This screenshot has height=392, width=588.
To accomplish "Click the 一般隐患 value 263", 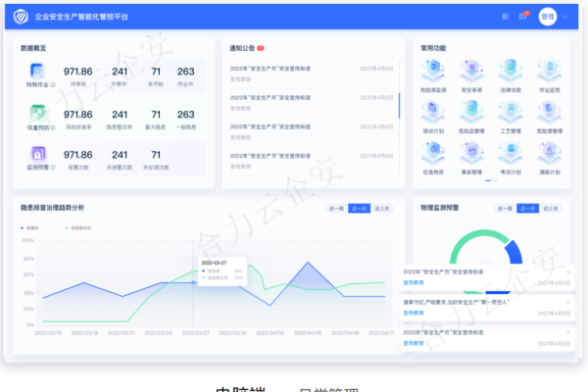I will tap(185, 115).
